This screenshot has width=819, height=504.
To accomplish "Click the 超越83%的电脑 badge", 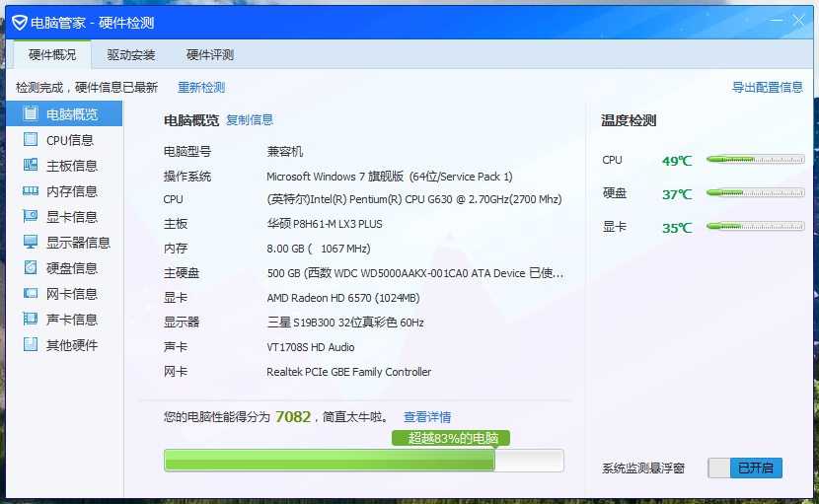I will tap(451, 438).
